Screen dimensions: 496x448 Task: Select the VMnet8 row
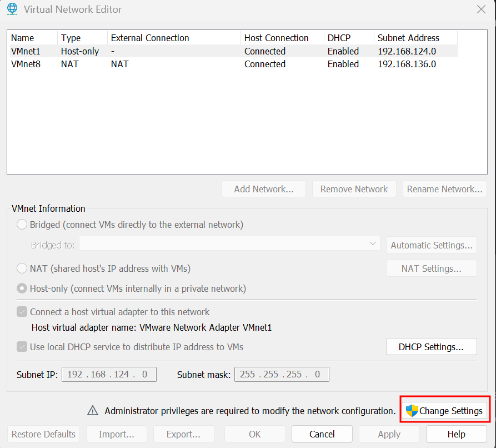pos(233,64)
